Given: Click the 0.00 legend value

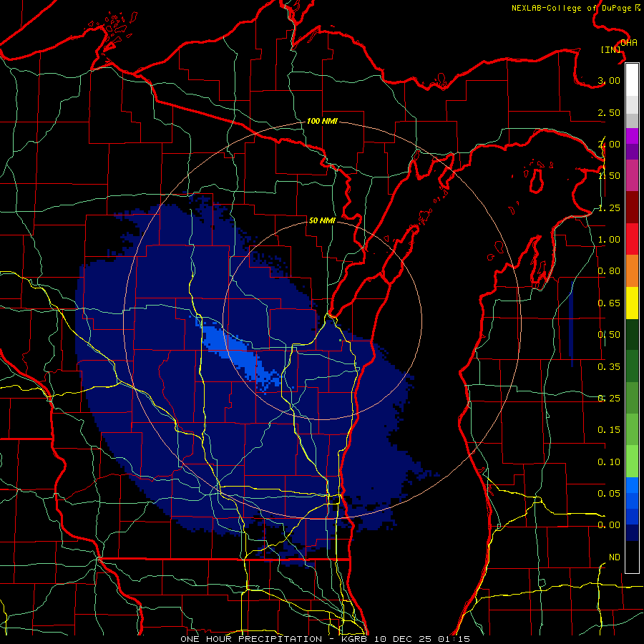Looking at the screenshot, I should point(609,525).
